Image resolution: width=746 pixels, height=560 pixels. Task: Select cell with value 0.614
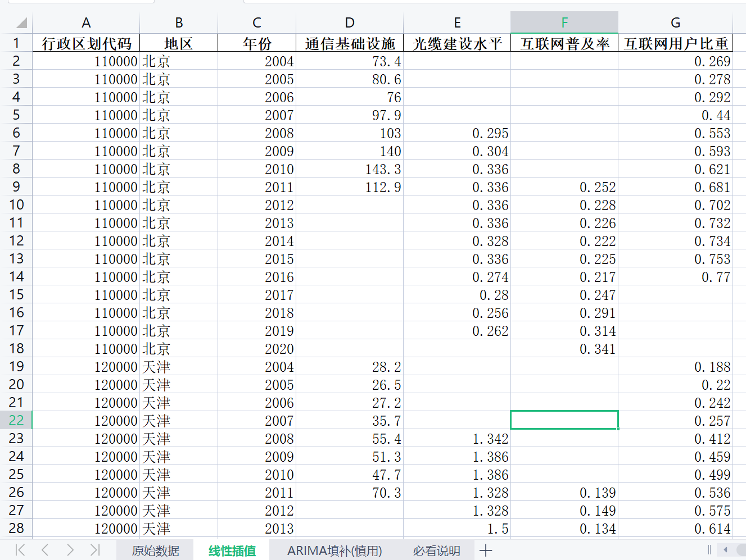[x=675, y=528]
